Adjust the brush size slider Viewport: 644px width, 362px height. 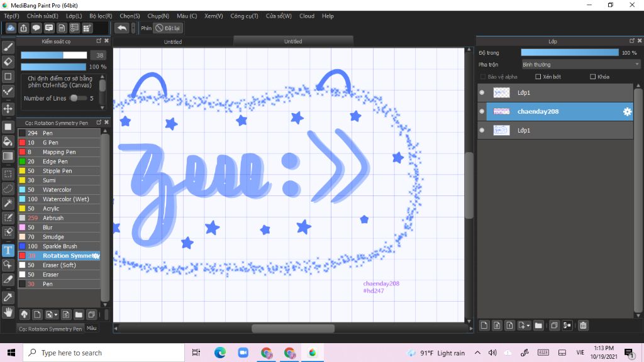tap(54, 55)
